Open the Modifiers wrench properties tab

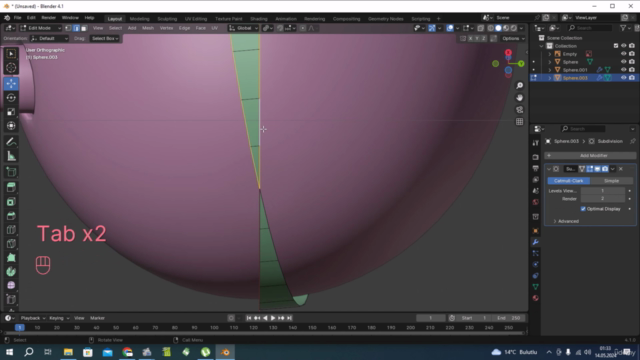pos(536,242)
